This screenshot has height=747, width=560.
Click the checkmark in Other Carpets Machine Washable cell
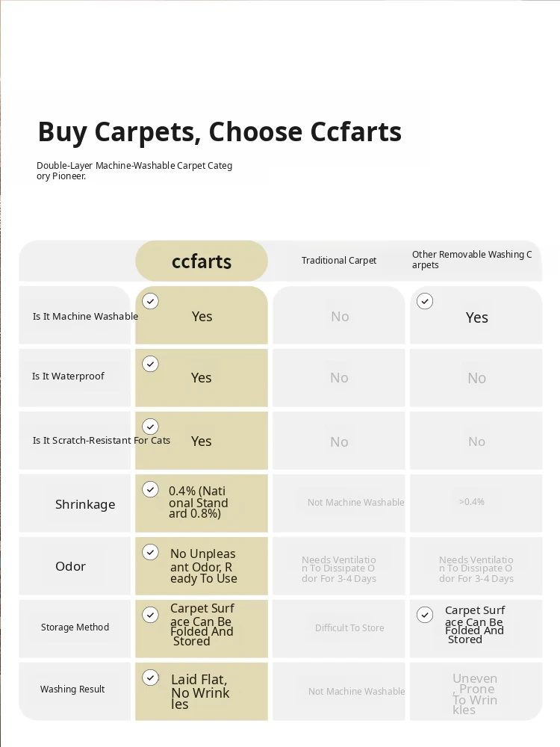[x=425, y=301]
